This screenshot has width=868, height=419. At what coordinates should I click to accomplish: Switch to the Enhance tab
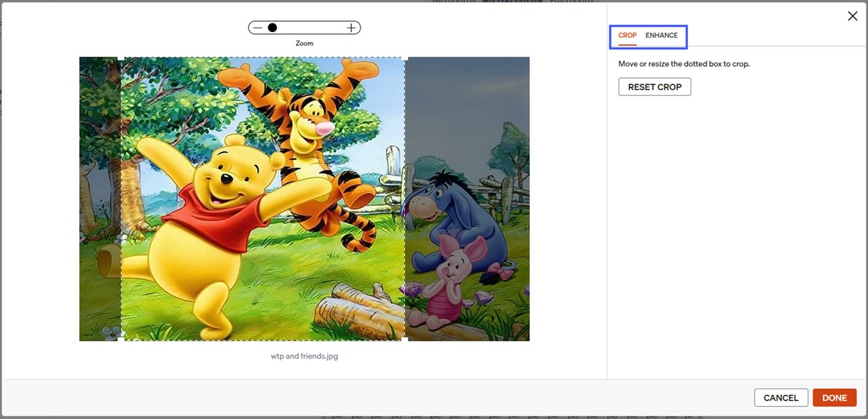662,36
